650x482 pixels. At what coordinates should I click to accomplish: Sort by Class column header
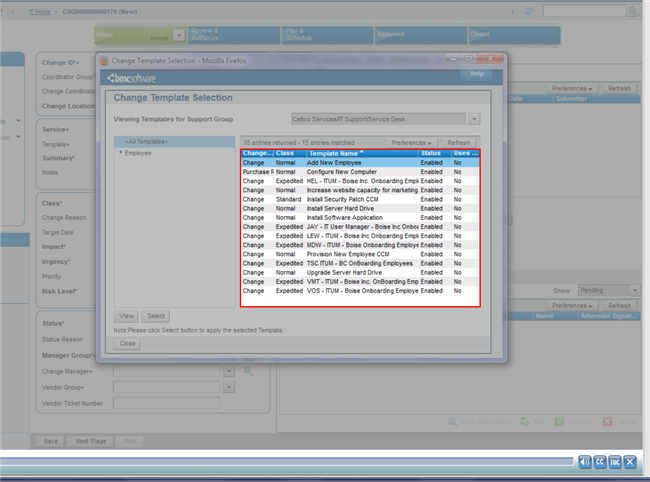290,153
